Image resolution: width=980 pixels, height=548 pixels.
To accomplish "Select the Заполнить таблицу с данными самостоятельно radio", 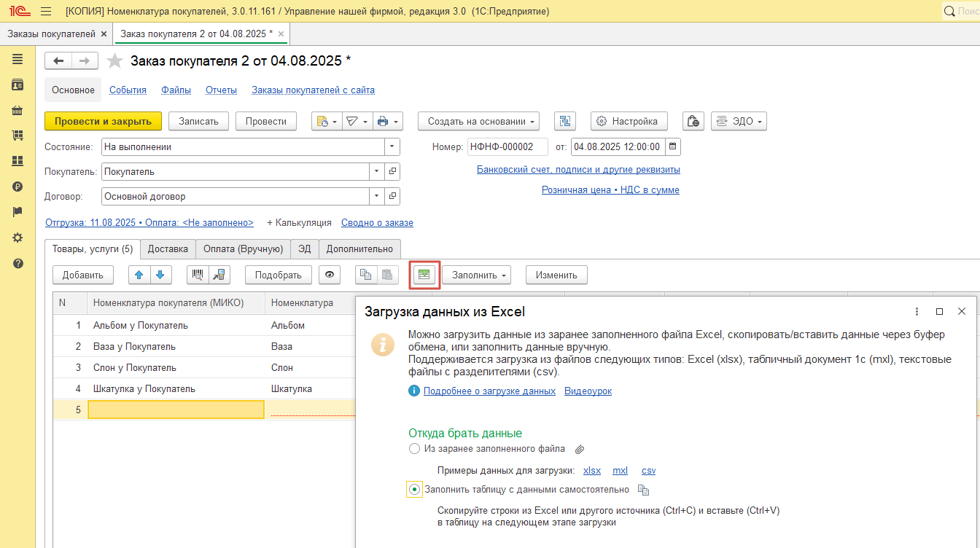I will click(414, 490).
